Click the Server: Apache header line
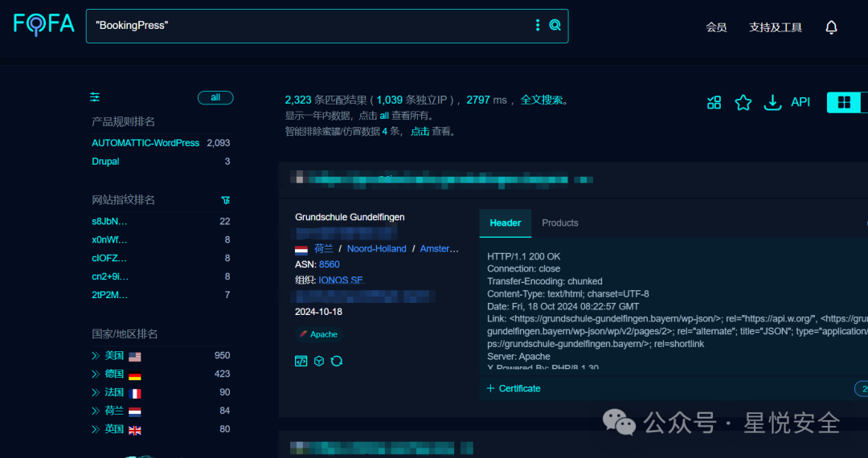 pos(518,357)
